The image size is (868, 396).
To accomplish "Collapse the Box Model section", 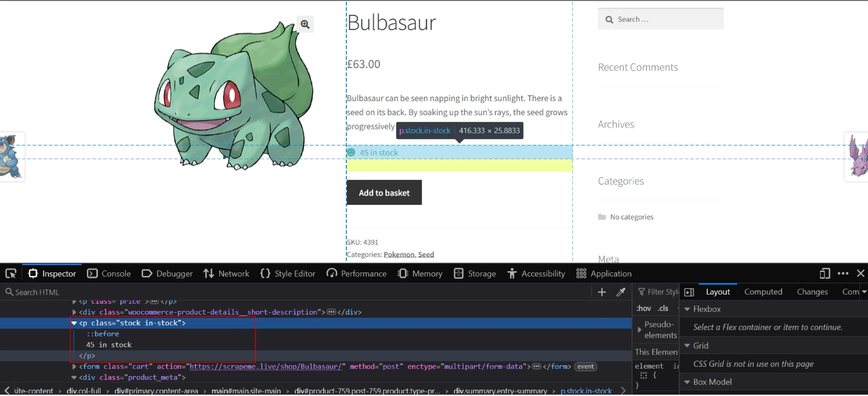I will point(687,382).
